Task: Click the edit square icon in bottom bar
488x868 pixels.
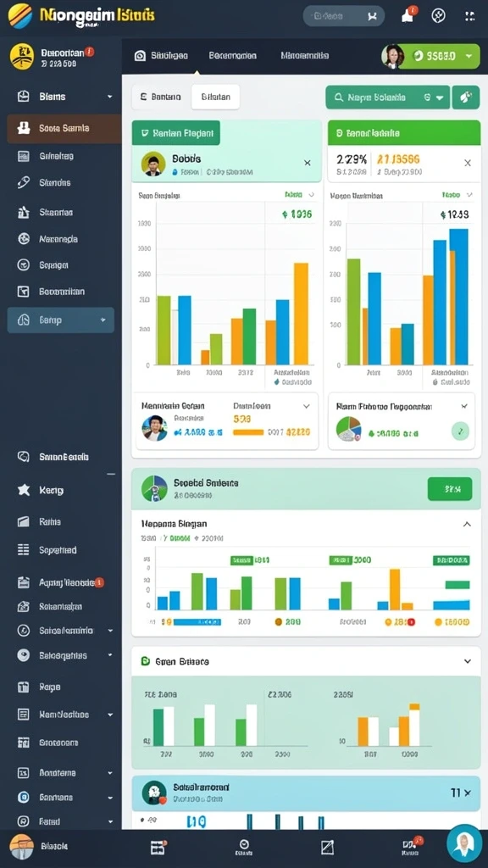Action: 328,847
